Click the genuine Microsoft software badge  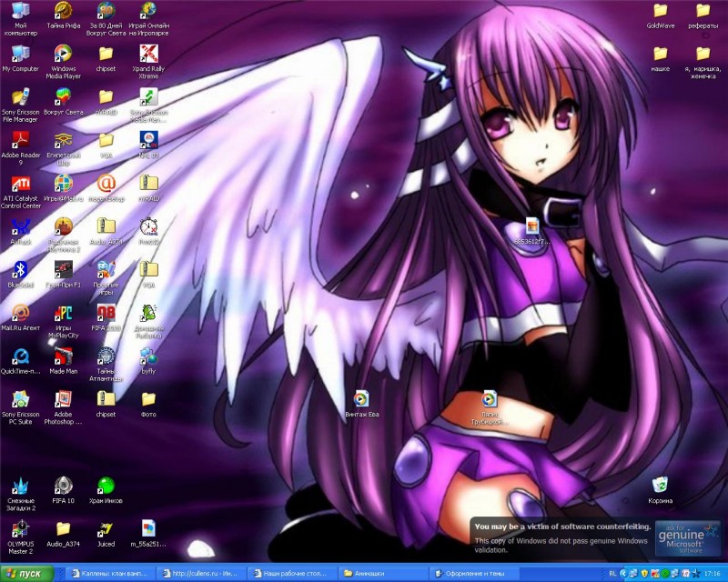[x=688, y=538]
